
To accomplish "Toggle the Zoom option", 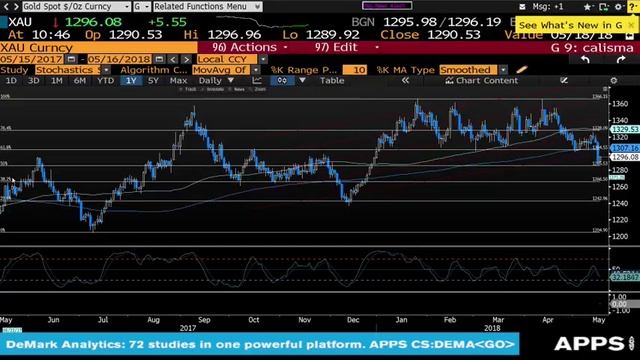I will [x=259, y=89].
